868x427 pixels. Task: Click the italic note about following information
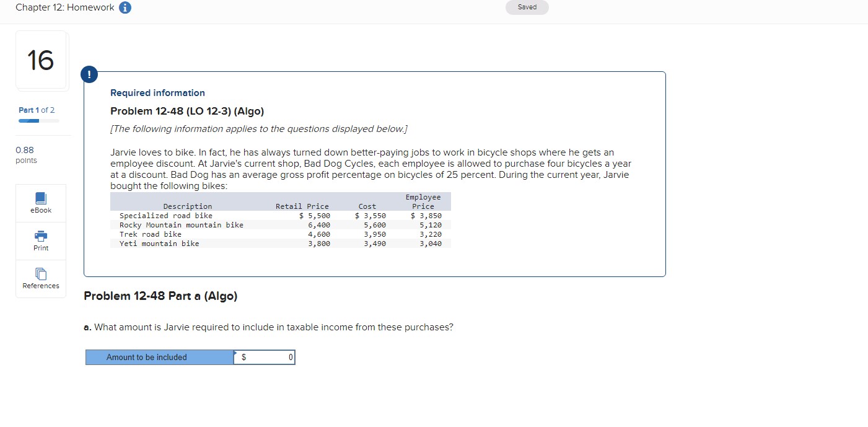click(259, 129)
